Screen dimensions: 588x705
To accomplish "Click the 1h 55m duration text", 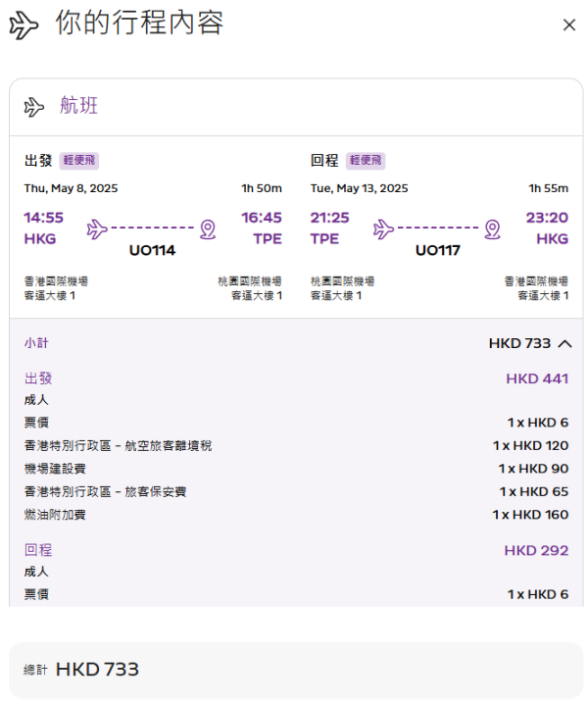I will point(549,188).
